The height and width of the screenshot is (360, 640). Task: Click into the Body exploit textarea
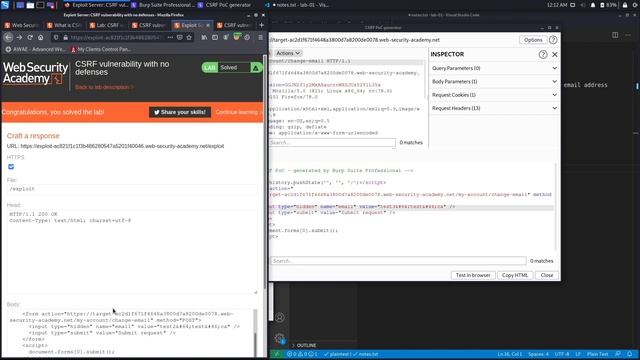[131, 333]
